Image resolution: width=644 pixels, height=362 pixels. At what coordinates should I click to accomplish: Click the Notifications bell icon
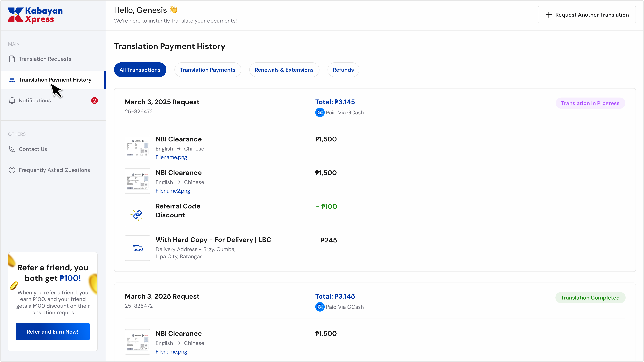[12, 100]
